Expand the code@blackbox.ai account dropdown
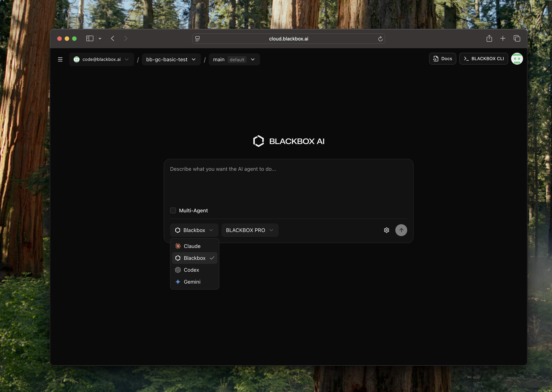552x392 pixels. pos(101,59)
